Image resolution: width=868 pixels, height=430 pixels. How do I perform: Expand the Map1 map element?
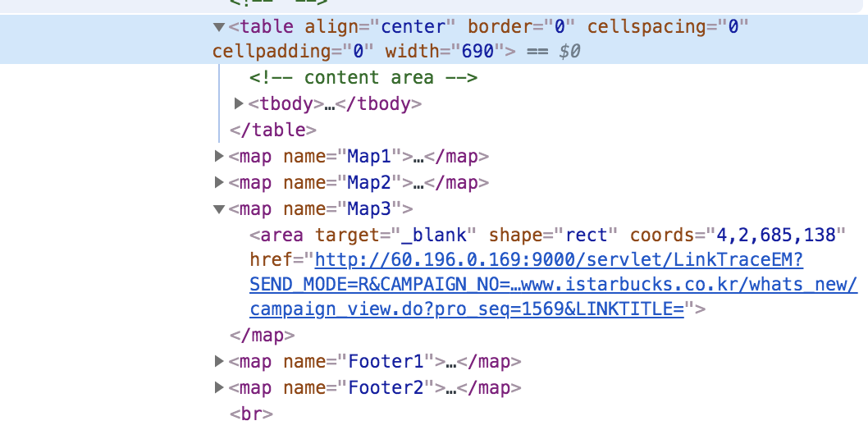[x=219, y=157]
